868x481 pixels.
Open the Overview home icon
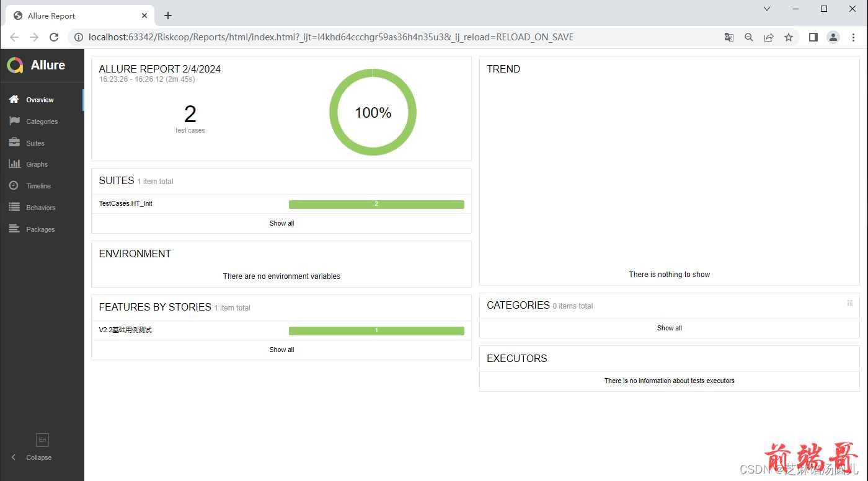click(x=14, y=99)
